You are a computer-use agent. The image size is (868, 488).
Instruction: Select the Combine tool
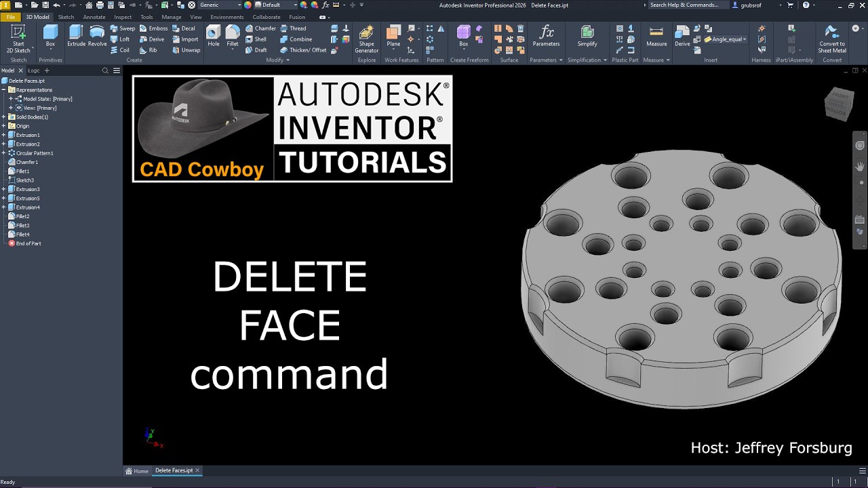[x=296, y=39]
